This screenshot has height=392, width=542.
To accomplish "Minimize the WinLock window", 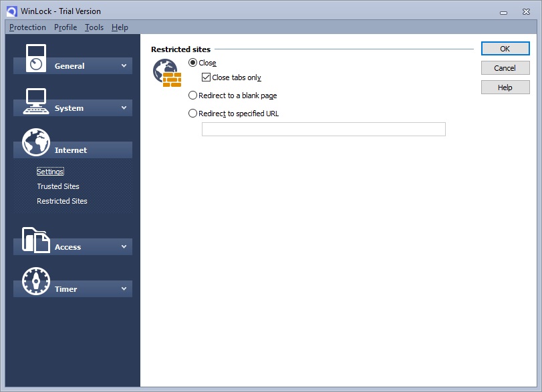I will click(504, 12).
